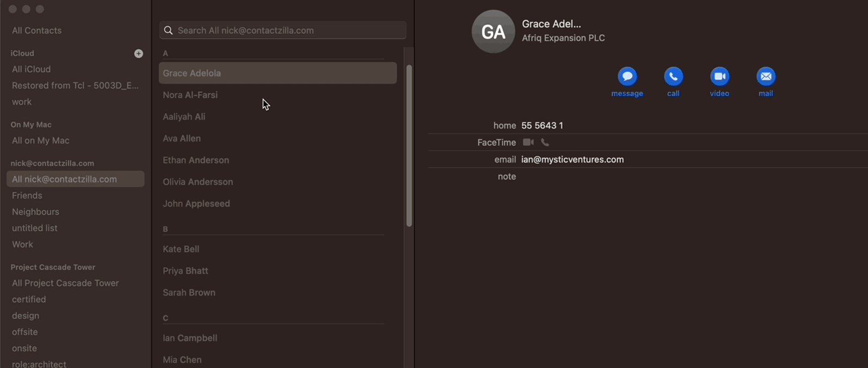Select contact John Appleseed

(x=196, y=203)
